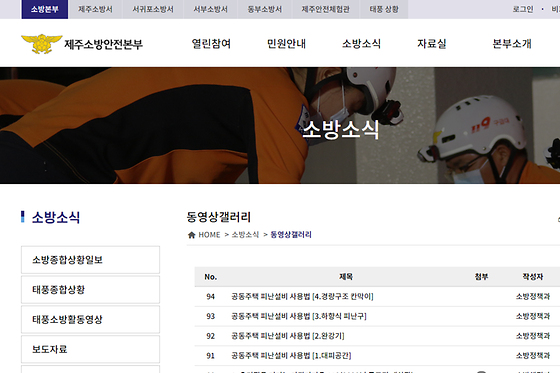560x373 pixels.
Task: Open the 열린참여 main menu
Action: [x=211, y=44]
